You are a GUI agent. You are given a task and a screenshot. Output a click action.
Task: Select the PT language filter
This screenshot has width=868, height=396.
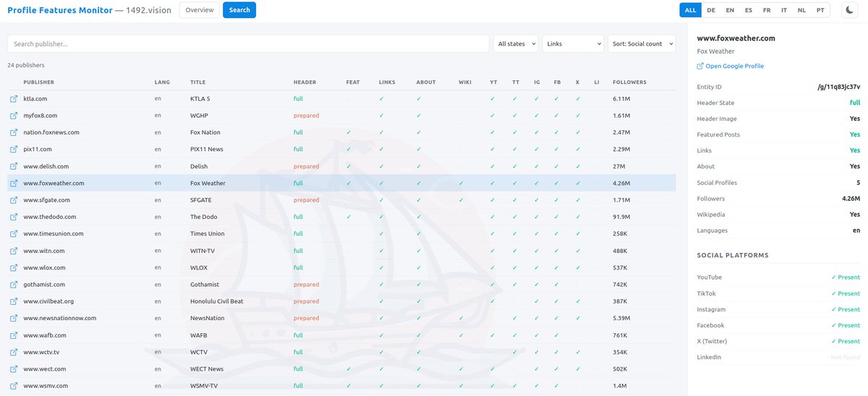[820, 10]
